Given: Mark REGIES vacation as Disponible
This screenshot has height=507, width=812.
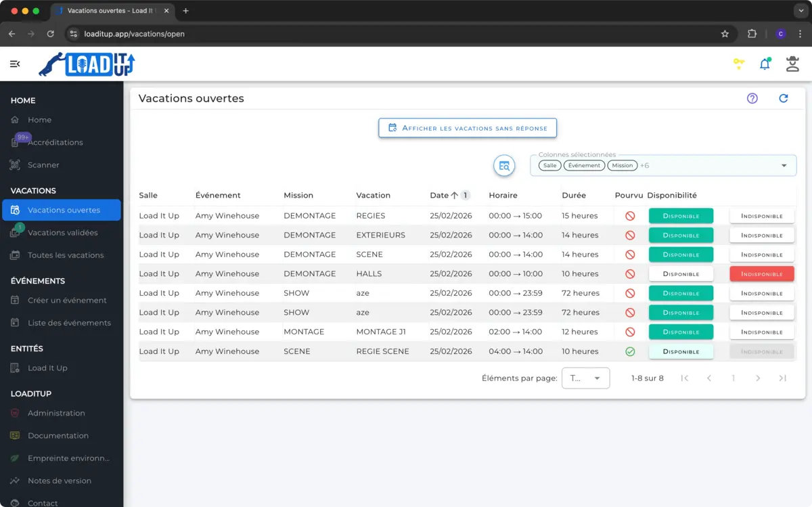Looking at the screenshot, I should pyautogui.click(x=681, y=216).
